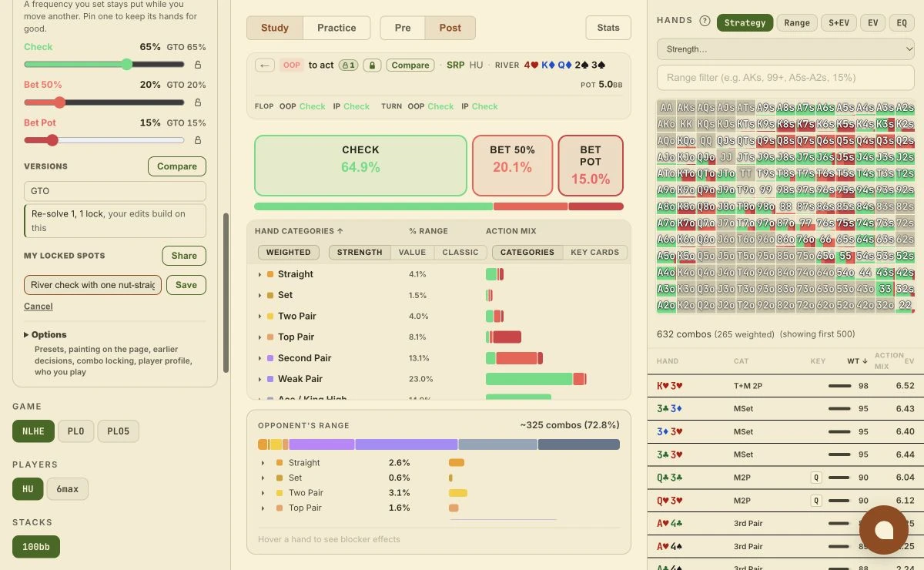This screenshot has height=570, width=924.
Task: Select the Pre tab
Action: coord(403,28)
